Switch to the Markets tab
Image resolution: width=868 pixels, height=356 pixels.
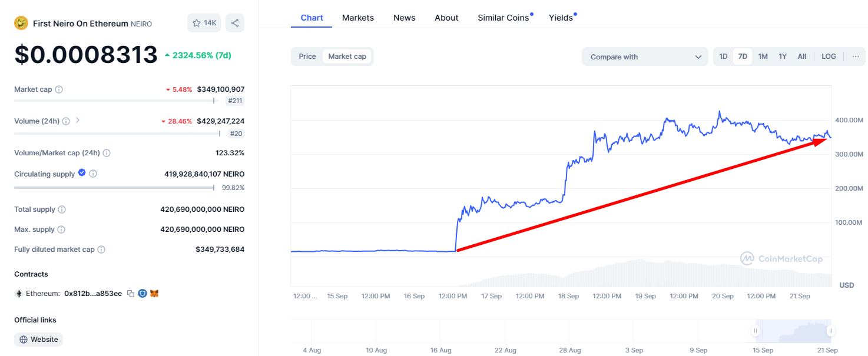coord(358,18)
